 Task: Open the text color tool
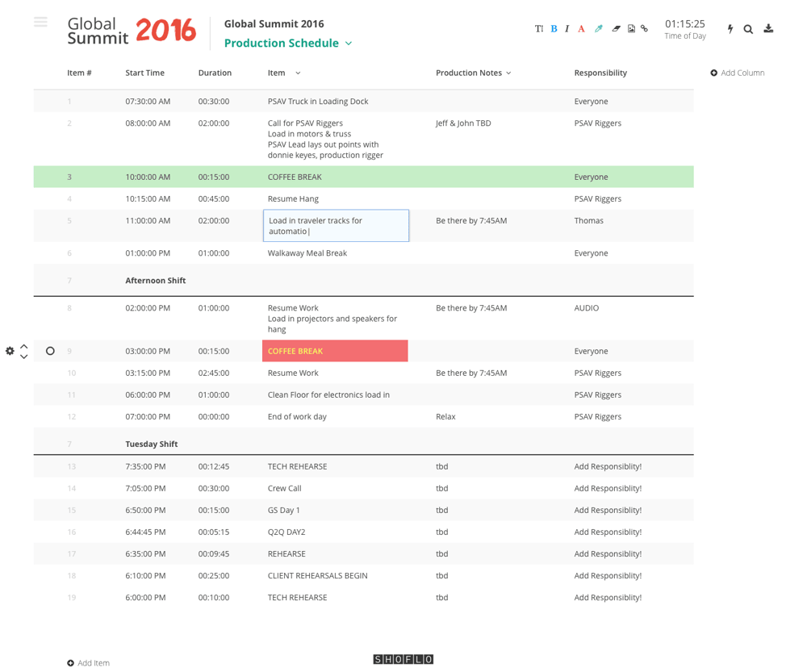[x=581, y=27]
